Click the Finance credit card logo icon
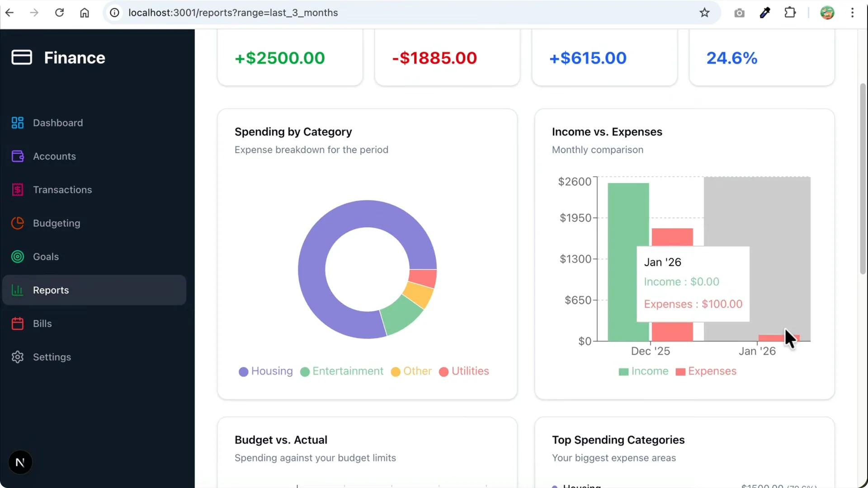Viewport: 868px width, 488px height. click(22, 57)
